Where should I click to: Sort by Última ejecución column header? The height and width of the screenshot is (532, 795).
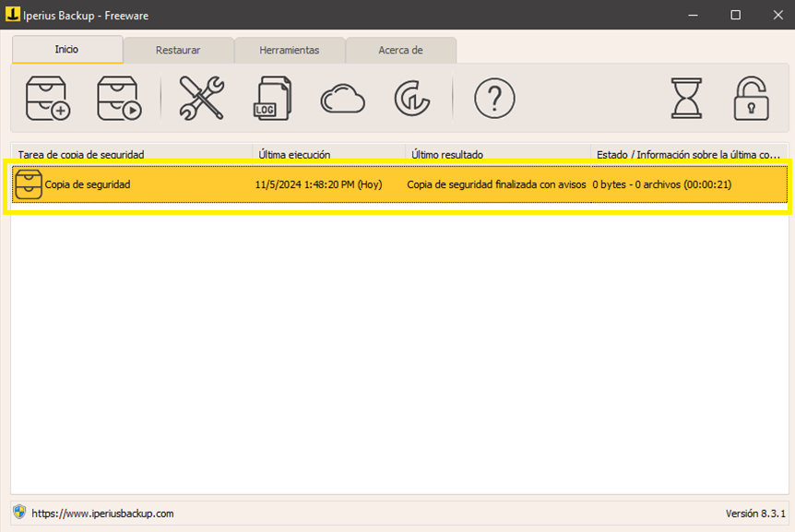(328, 154)
